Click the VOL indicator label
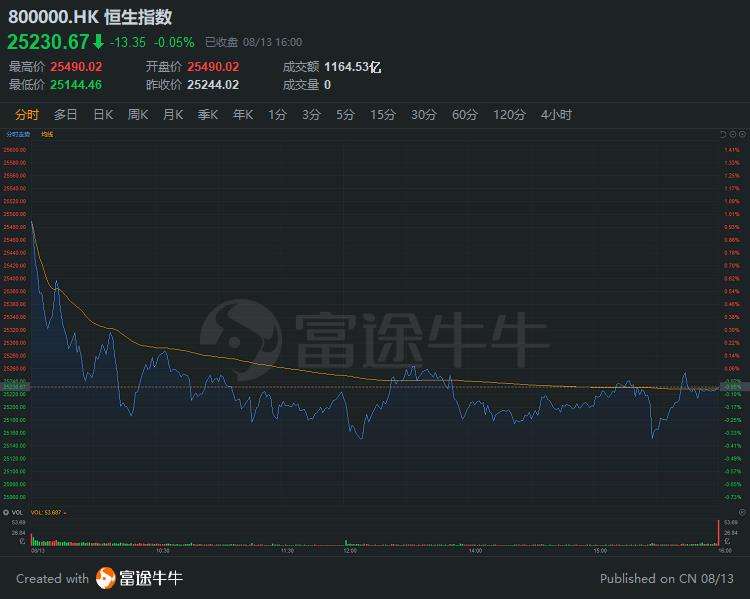Viewport: 750px width, 599px height. [17, 512]
